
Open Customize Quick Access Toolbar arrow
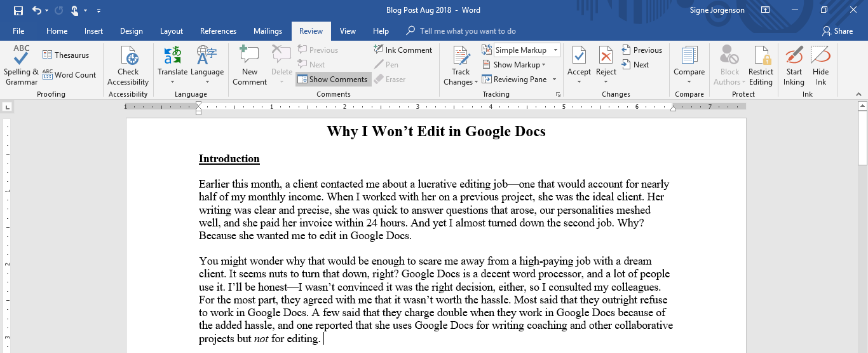click(99, 11)
